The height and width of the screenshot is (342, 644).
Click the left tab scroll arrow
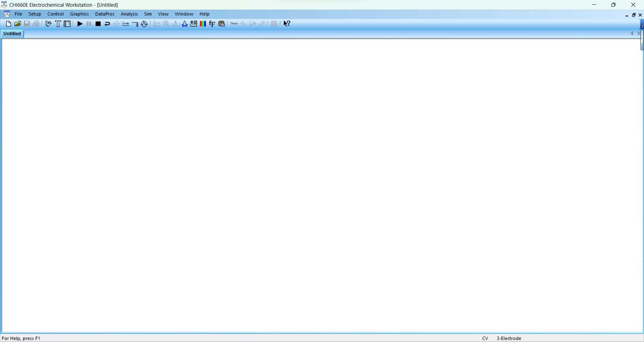click(632, 34)
